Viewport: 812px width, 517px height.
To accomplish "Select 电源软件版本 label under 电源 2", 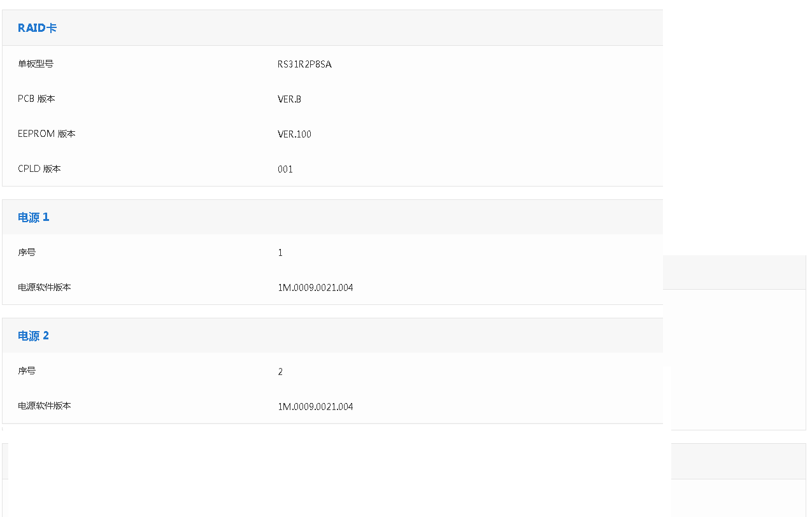I will (45, 406).
